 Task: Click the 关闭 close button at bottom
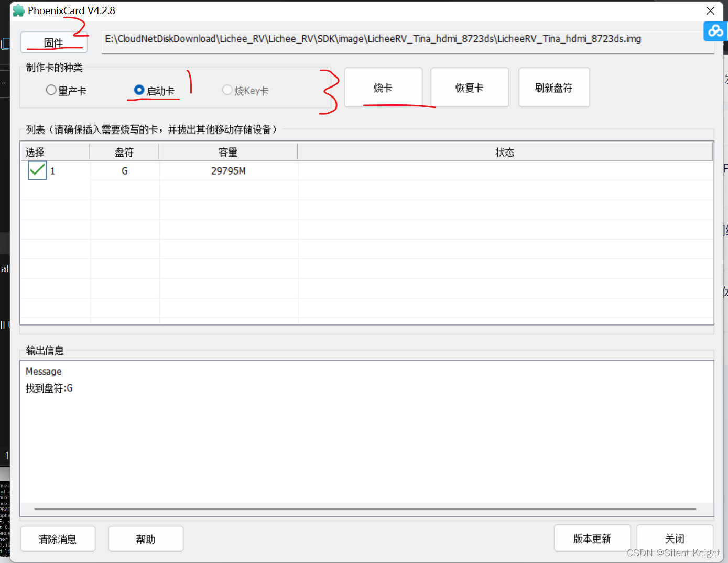pyautogui.click(x=675, y=538)
